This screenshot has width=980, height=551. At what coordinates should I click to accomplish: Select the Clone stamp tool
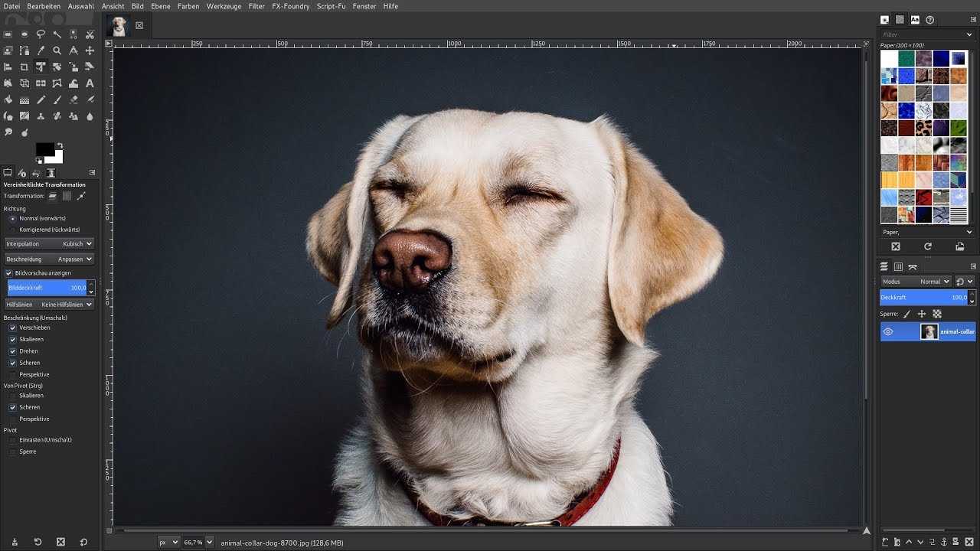[x=41, y=116]
